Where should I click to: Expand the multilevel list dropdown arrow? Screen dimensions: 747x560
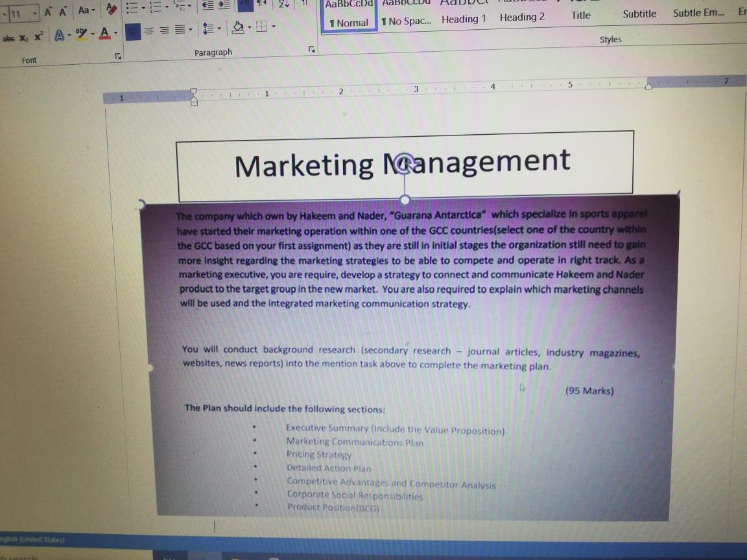pos(190,6)
